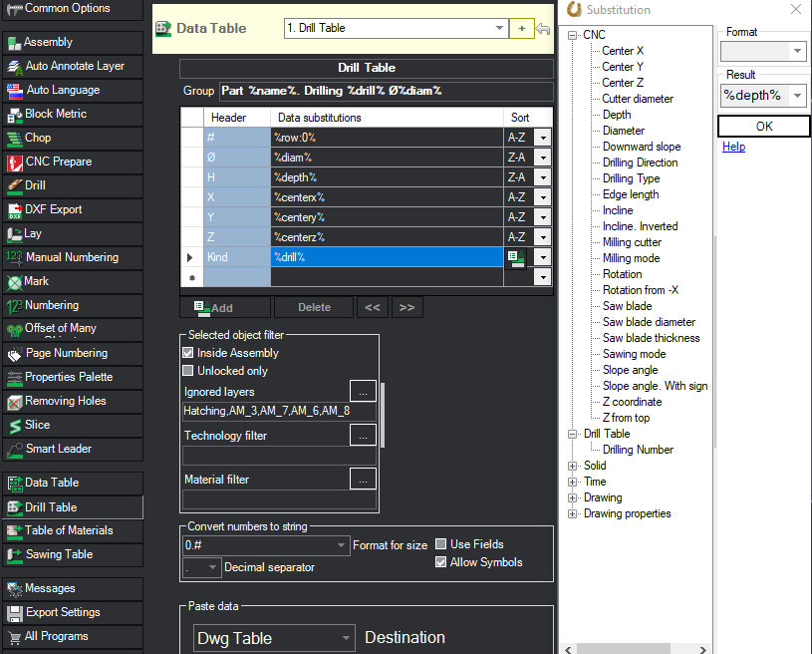
Task: Open the Chop tool
Action: click(73, 138)
